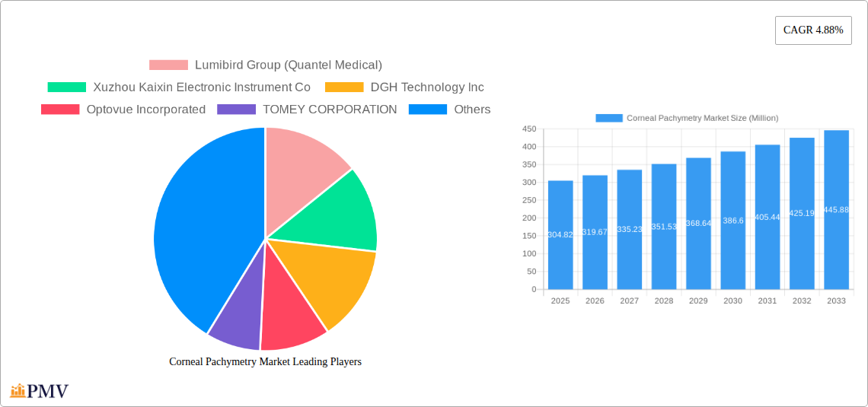This screenshot has height=407, width=868.
Task: Click the 2029 bar showing 368.64
Action: [x=698, y=224]
